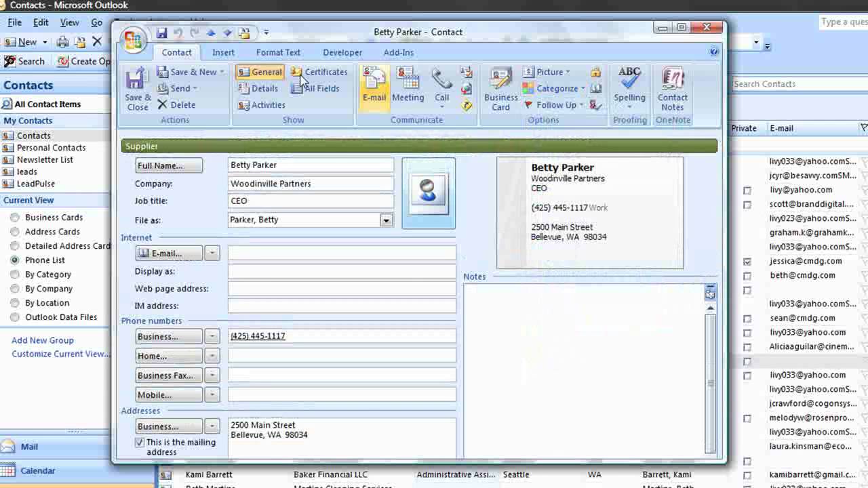Open arrow next to the Mobile... phone button
Image resolution: width=868 pixels, height=488 pixels.
tap(212, 394)
